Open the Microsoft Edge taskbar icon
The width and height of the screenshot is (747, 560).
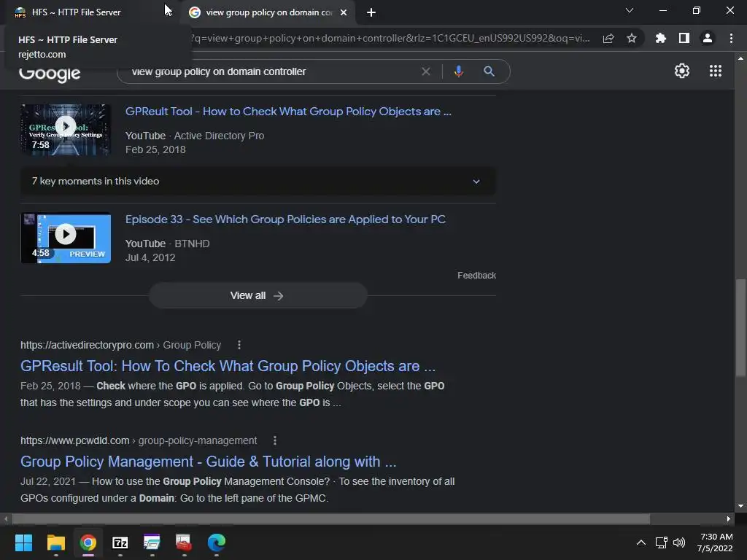point(216,542)
